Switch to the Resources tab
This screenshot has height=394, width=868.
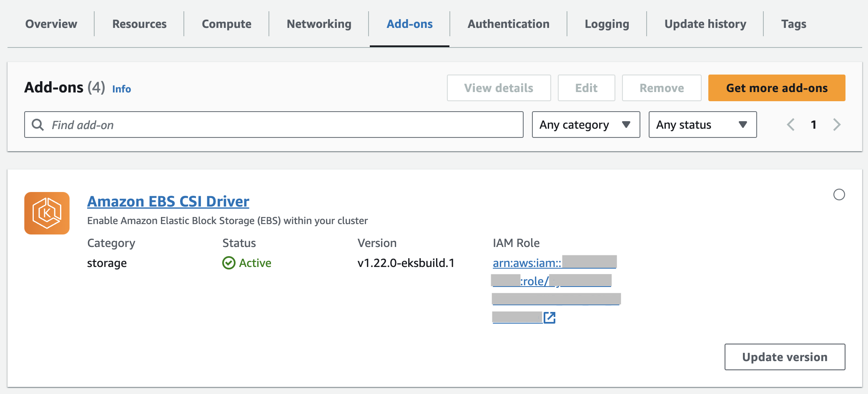tap(139, 24)
